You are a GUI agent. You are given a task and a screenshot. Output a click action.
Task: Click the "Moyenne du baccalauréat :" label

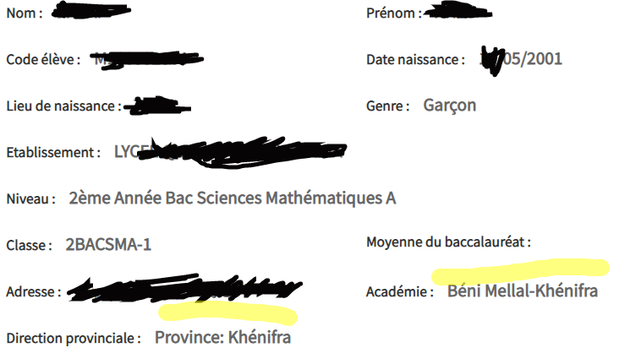(x=448, y=242)
